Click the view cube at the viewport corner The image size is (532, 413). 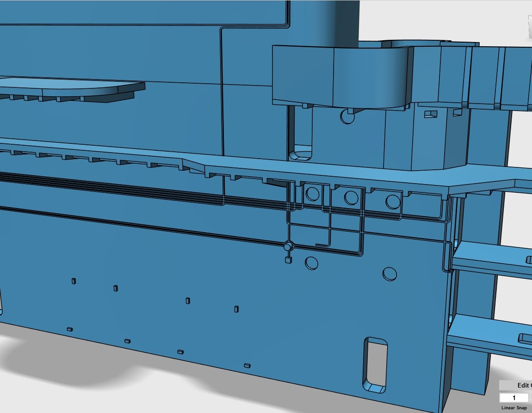(530, 26)
